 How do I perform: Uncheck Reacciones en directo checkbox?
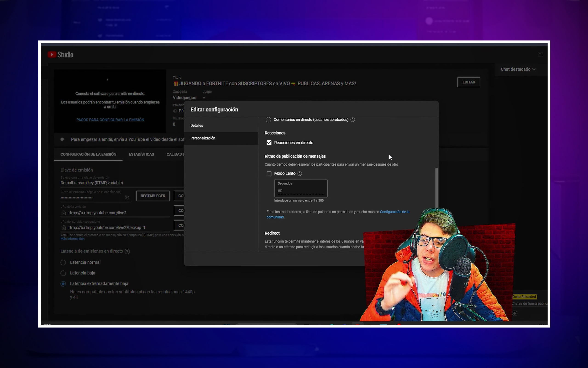click(x=269, y=143)
